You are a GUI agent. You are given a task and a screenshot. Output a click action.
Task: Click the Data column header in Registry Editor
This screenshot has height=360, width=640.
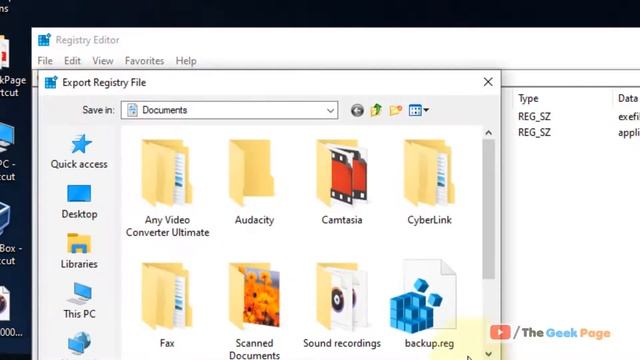(628, 98)
